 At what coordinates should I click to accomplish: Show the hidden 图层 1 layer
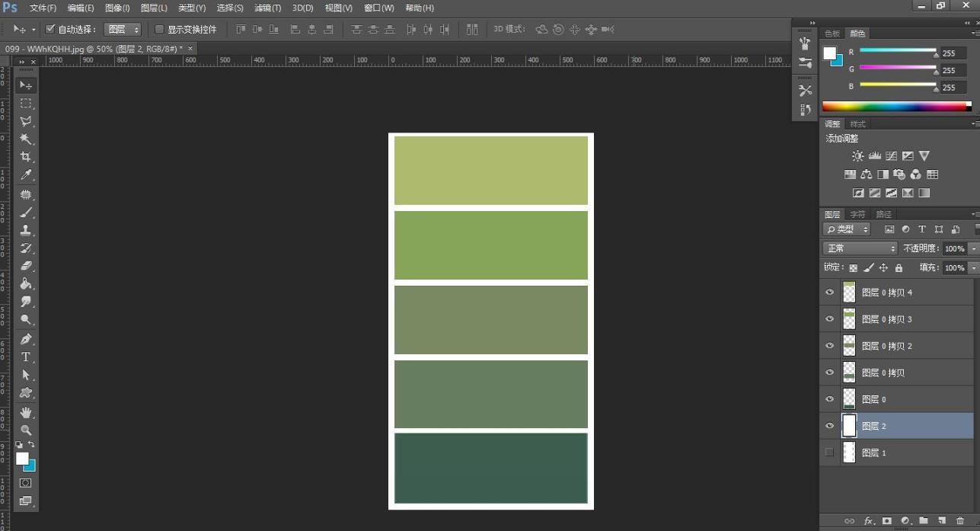830,453
